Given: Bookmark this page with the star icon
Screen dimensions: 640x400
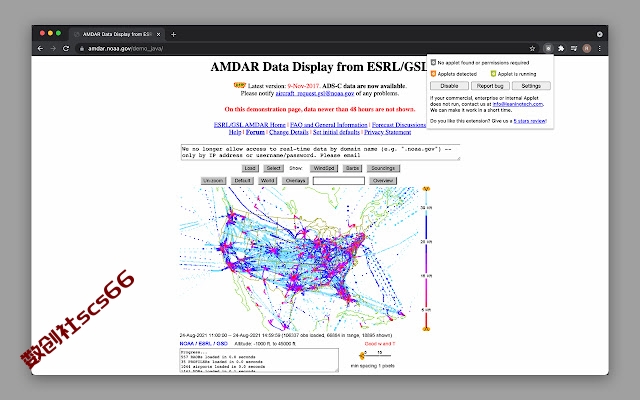Looking at the screenshot, I should (532, 48).
